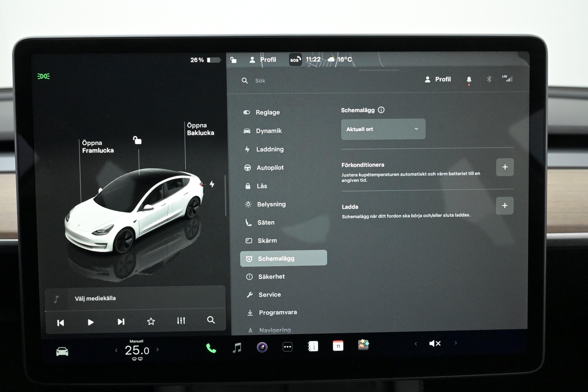Search media with magnifier icon
This screenshot has height=392, width=588.
211,320
